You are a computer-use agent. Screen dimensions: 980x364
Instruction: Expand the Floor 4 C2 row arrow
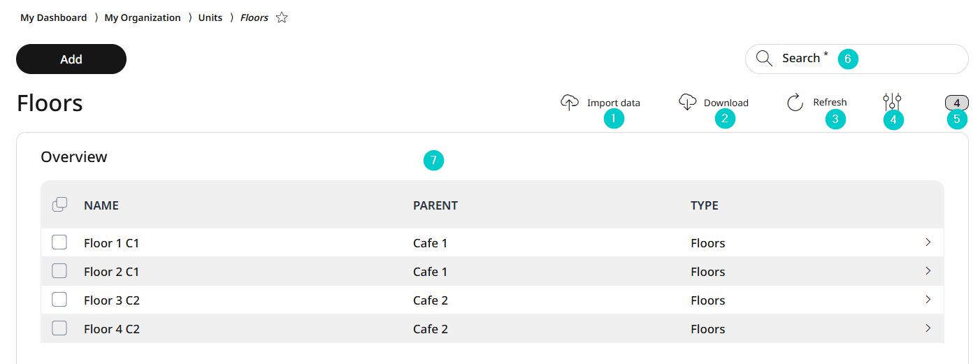[x=928, y=328]
